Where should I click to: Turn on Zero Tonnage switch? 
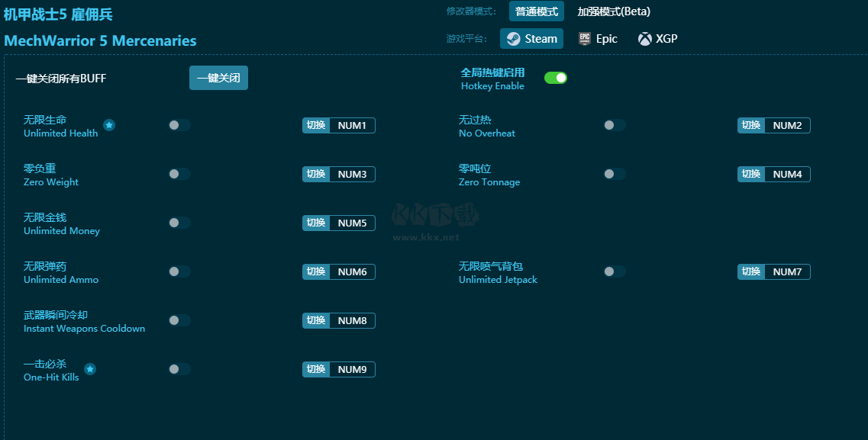615,174
